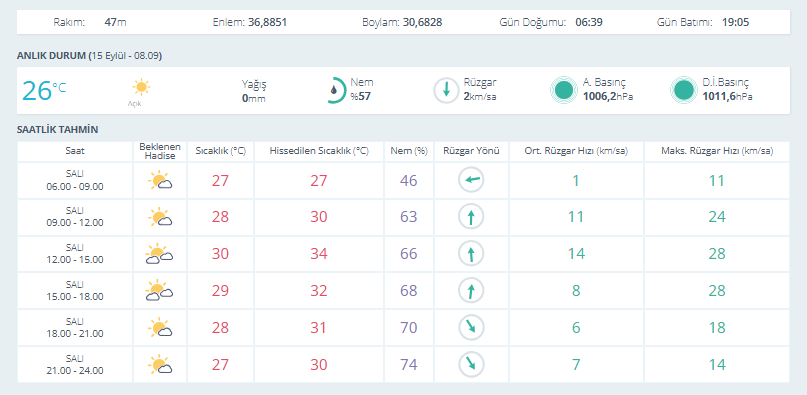Viewport: 807px width, 395px height.
Task: Click average wind speed 14 at 12.00 - 15.00
Action: click(576, 254)
